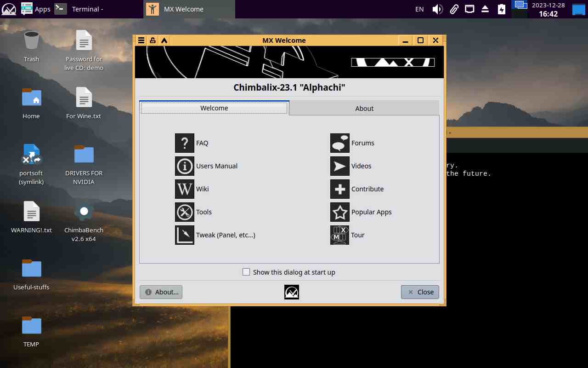The width and height of the screenshot is (588, 368).
Task: Open the For Wine.txt file
Action: pyautogui.click(x=84, y=98)
